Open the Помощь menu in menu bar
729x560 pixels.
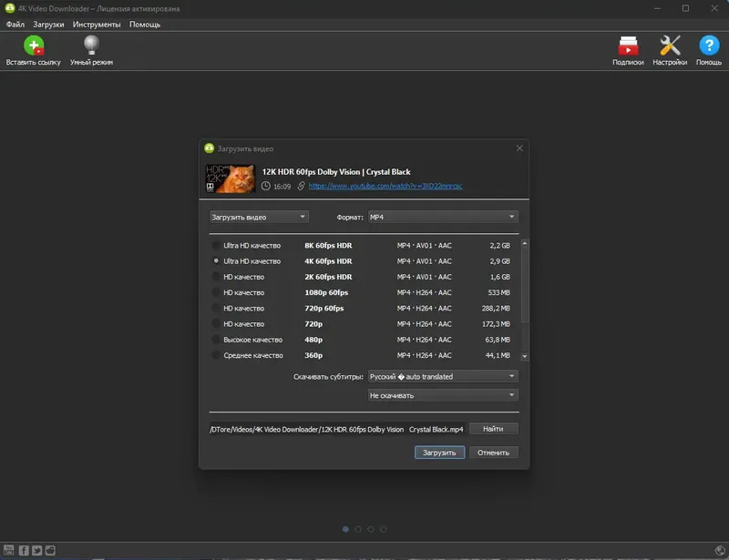(x=145, y=25)
